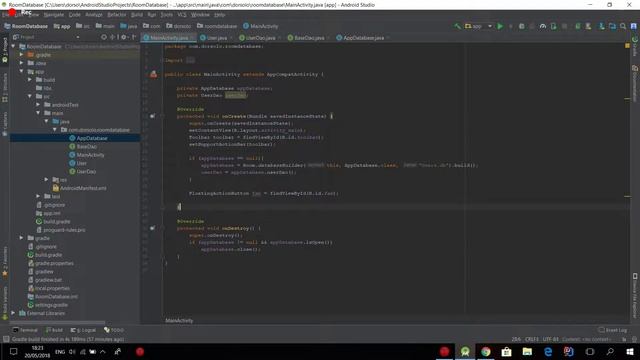Open File Explorer from taskbar
640x360 pixels.
[527, 351]
